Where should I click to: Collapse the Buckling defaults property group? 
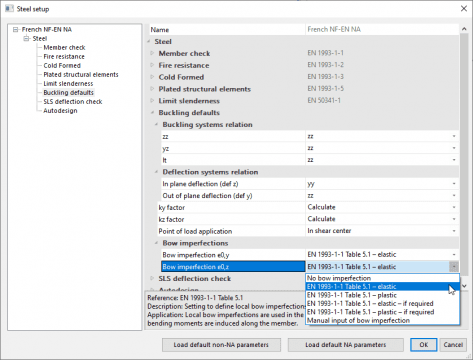152,113
